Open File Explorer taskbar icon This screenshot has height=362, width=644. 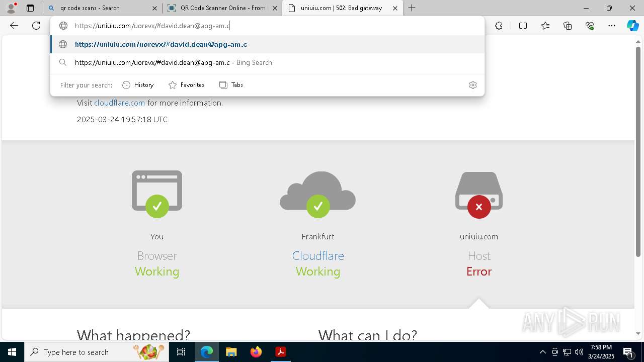tap(231, 352)
